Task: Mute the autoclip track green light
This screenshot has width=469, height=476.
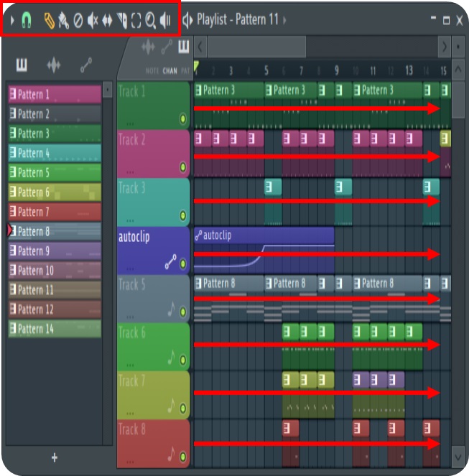Action: 183,263
